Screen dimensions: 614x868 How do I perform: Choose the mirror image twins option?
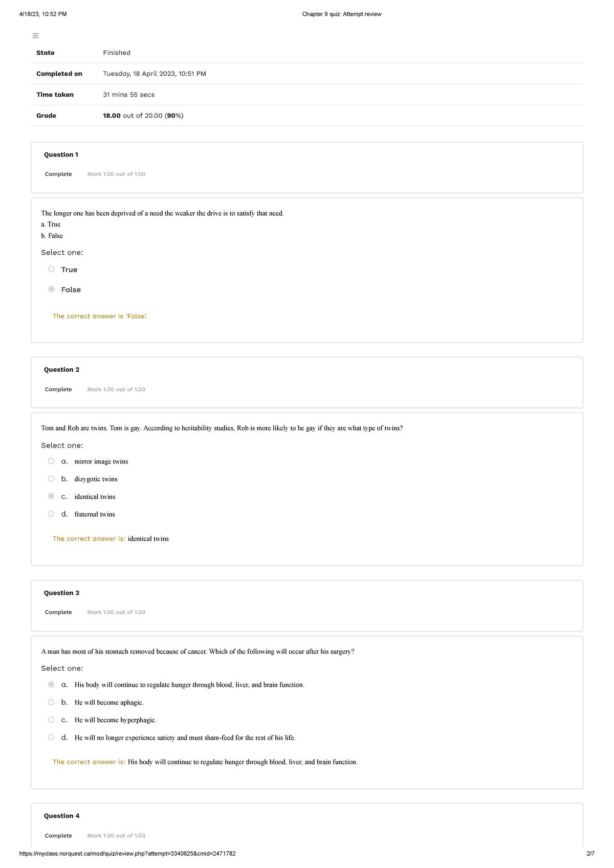click(51, 461)
